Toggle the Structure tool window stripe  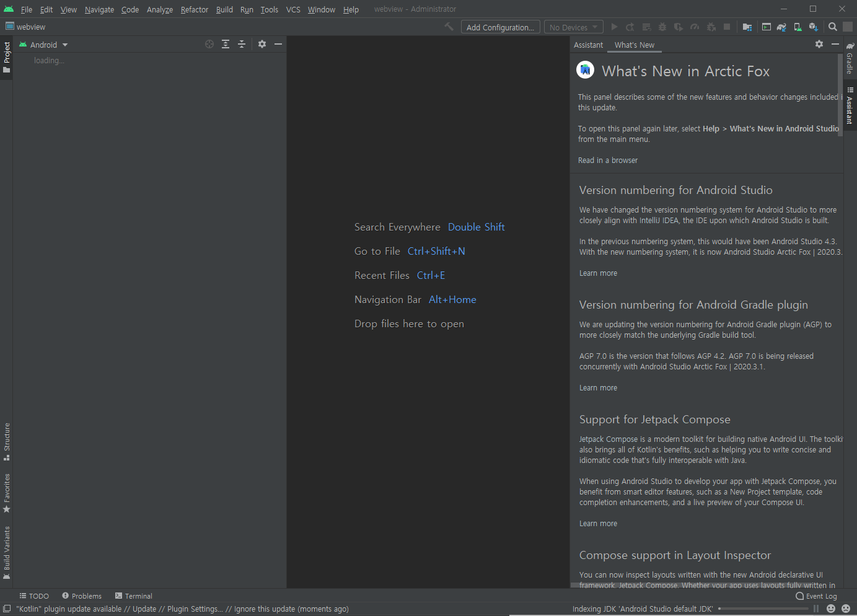coord(7,442)
